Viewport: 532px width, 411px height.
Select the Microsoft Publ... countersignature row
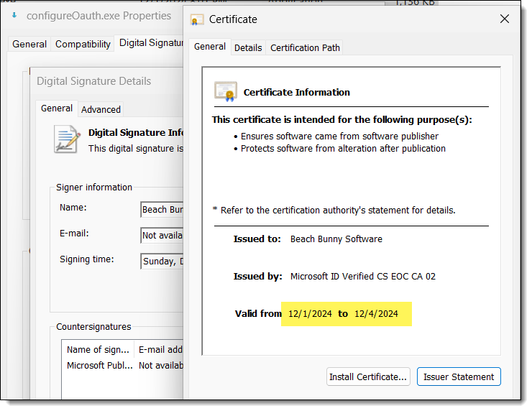click(99, 365)
